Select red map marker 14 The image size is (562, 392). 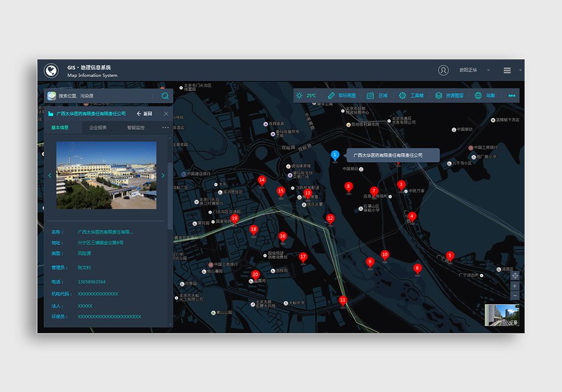[x=262, y=181]
